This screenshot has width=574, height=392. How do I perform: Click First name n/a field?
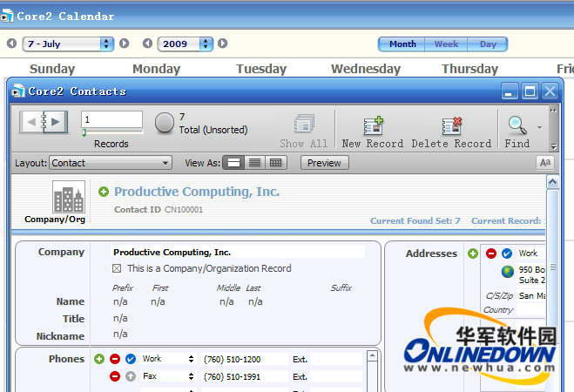tap(158, 302)
